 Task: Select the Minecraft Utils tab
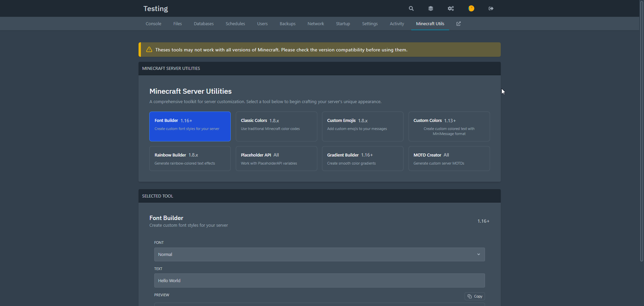coord(430,24)
